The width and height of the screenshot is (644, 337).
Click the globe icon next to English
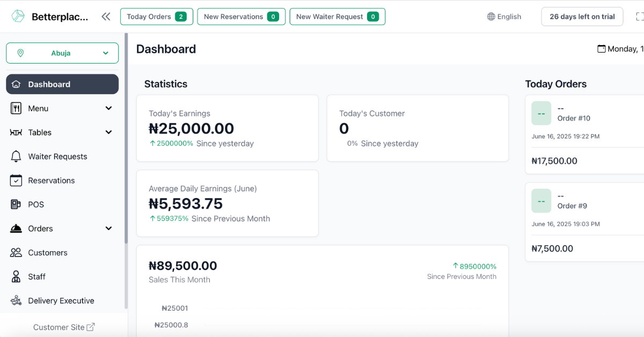tap(491, 17)
